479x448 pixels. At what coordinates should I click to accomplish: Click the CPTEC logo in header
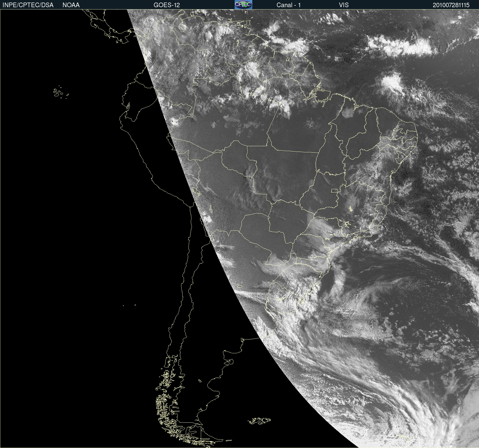click(243, 5)
